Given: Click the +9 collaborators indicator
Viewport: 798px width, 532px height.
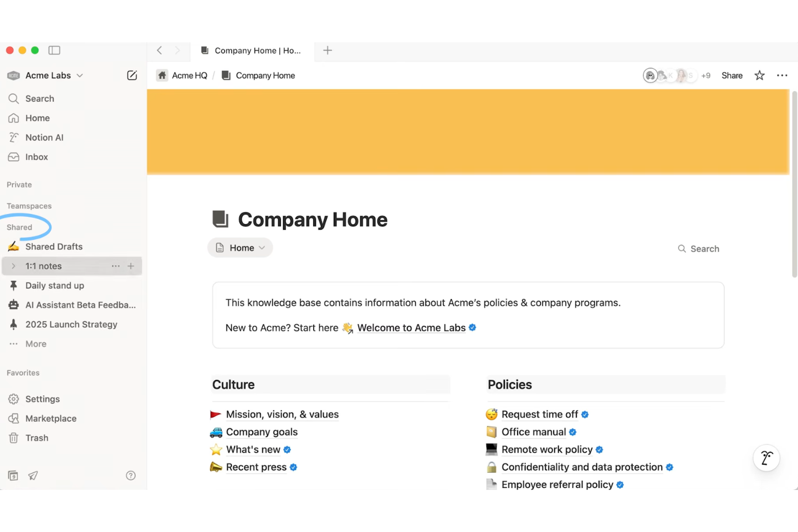Looking at the screenshot, I should tap(706, 75).
